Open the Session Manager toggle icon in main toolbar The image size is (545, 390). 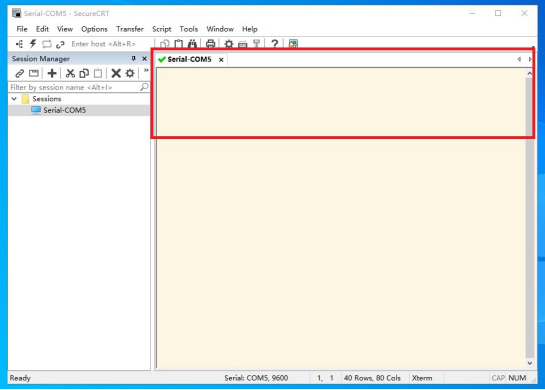coord(19,44)
